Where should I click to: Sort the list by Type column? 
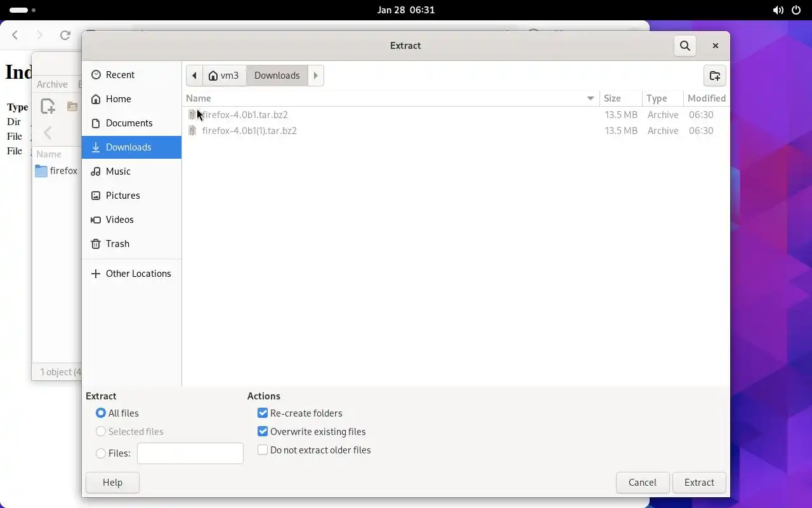662,98
